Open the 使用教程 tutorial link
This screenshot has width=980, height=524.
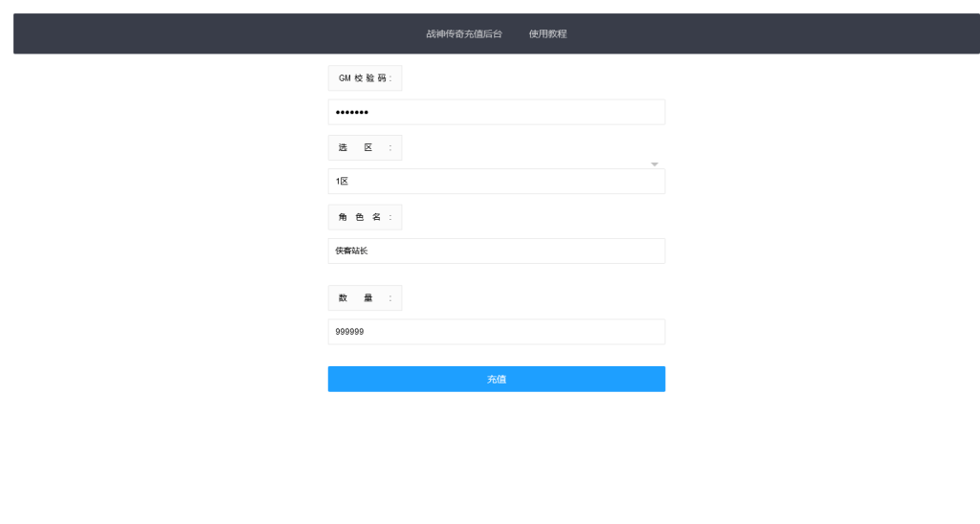[x=547, y=33]
